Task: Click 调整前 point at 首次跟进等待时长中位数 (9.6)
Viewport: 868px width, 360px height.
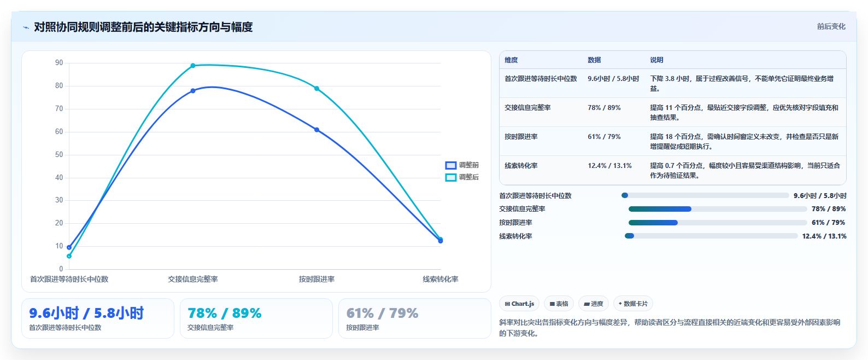Action: [69, 247]
